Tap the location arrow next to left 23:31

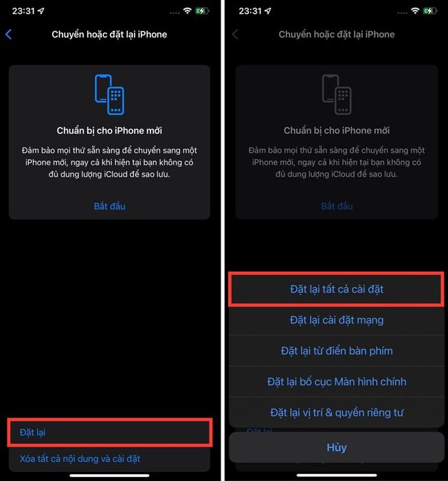(x=41, y=11)
